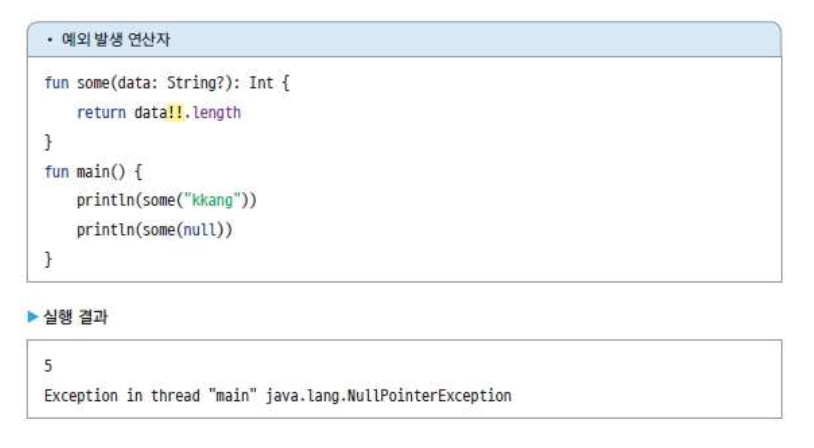Screen dimensions: 814x448
Task: Click the '실행 결과' heading
Action: (x=76, y=317)
